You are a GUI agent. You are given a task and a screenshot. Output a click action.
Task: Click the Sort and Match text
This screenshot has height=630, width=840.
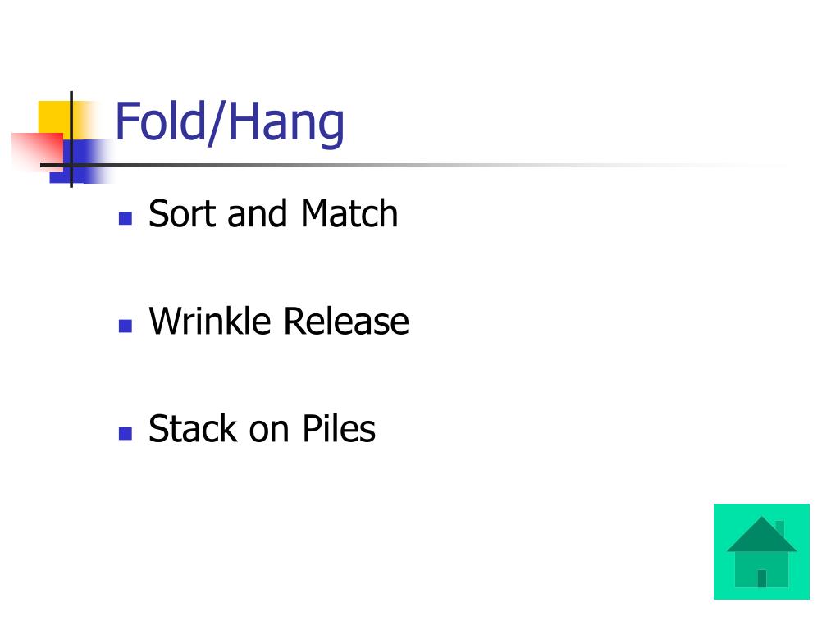point(272,214)
